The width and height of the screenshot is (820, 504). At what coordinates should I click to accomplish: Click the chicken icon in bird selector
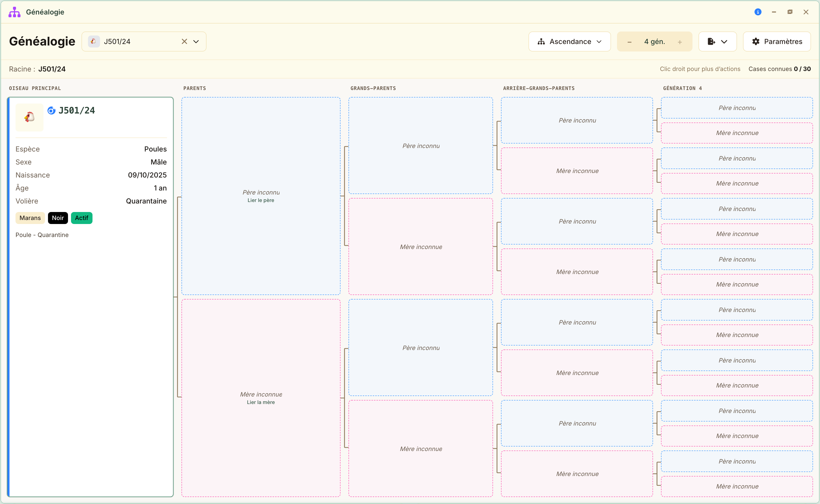pyautogui.click(x=94, y=41)
